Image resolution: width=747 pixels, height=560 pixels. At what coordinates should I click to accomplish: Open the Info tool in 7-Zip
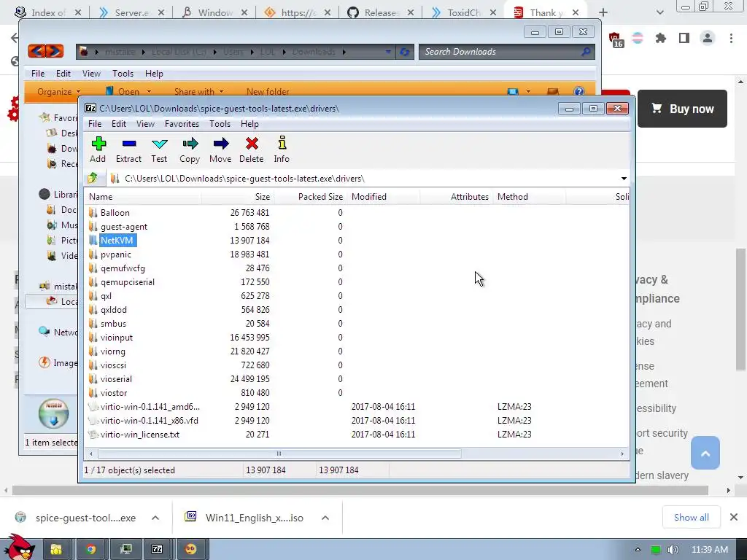click(x=282, y=149)
